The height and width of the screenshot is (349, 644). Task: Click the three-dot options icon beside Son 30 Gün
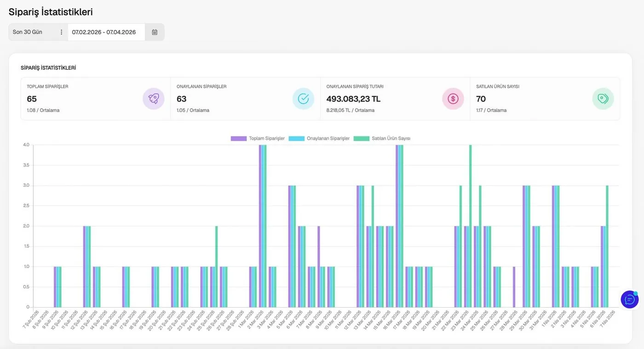[x=62, y=32]
